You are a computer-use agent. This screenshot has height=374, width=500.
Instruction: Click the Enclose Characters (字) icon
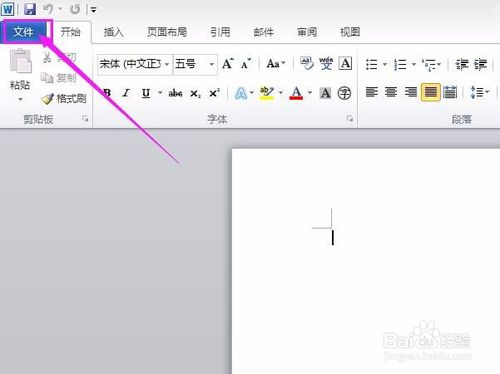(344, 93)
